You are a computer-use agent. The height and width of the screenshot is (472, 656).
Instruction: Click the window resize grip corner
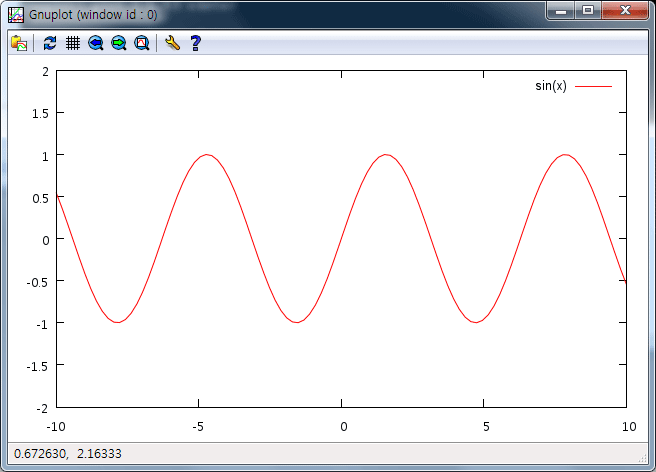[x=643, y=459]
